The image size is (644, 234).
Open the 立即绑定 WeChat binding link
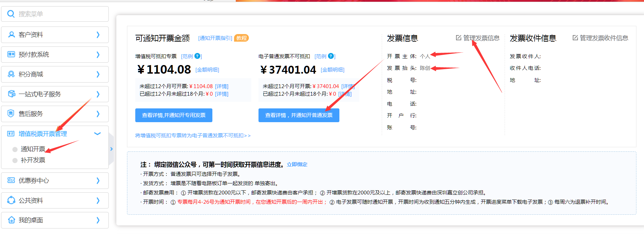297,164
